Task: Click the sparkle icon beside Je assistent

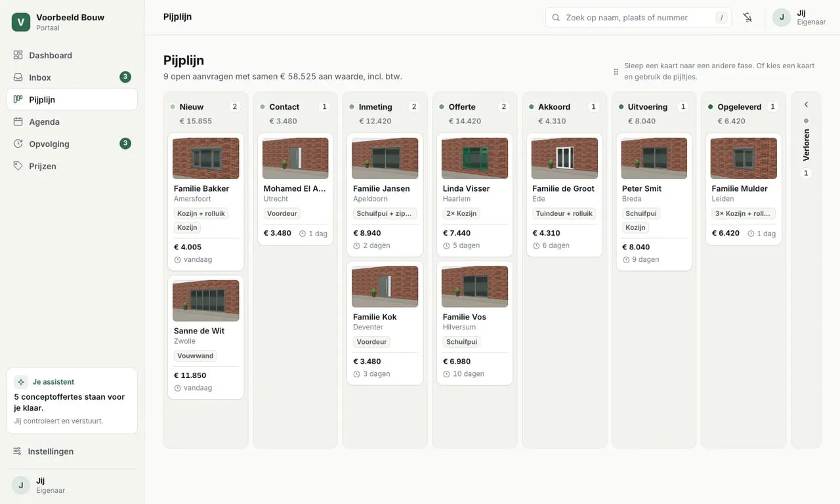Action: (21, 382)
